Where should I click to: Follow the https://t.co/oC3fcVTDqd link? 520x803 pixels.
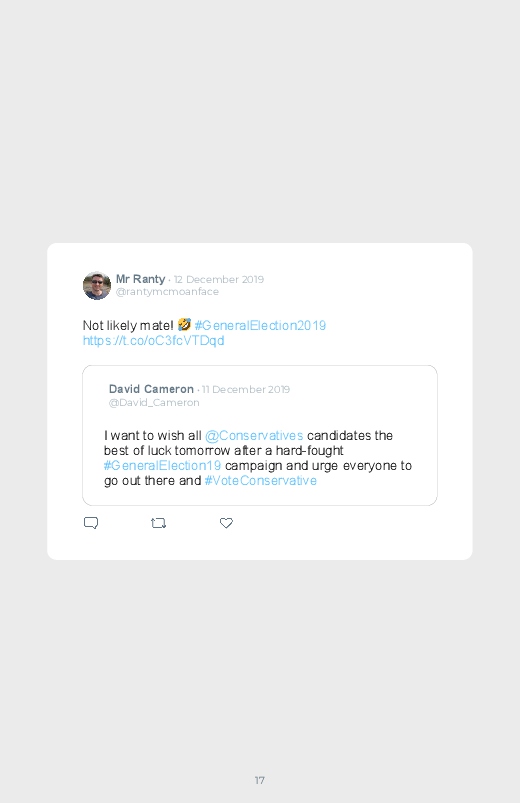pos(153,341)
